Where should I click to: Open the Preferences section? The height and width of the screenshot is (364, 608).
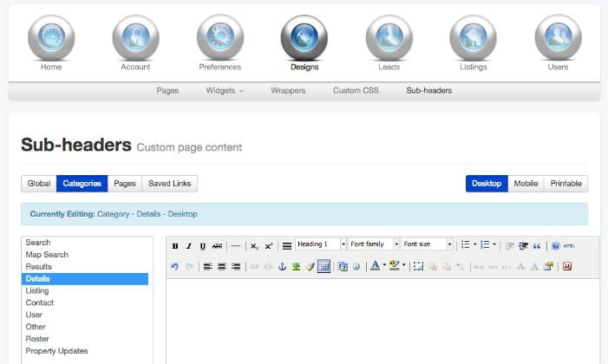tap(219, 42)
